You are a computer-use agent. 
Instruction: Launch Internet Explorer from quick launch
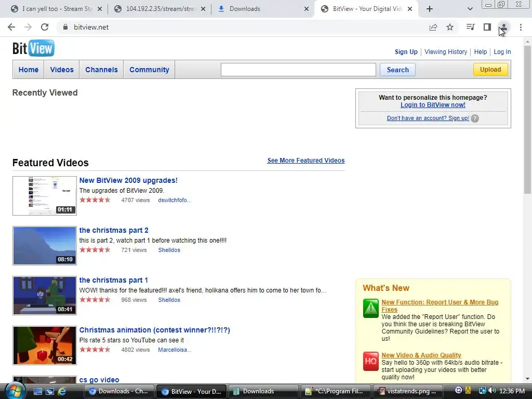[62, 391]
